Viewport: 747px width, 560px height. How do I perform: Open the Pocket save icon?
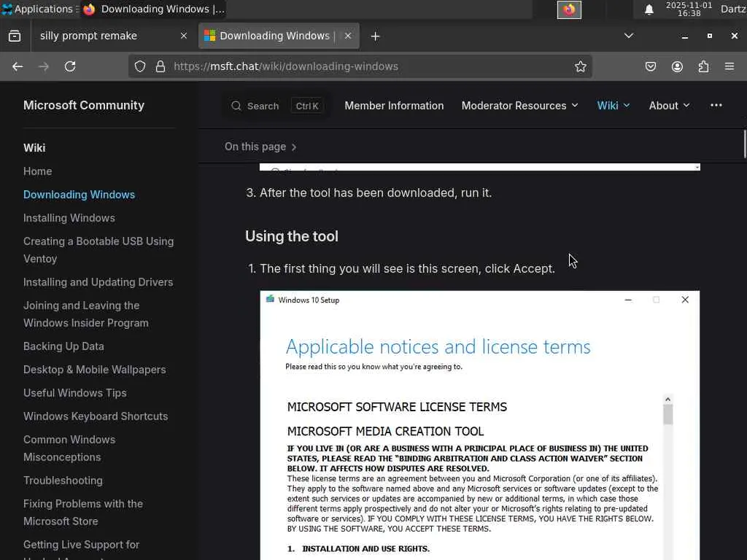650,66
